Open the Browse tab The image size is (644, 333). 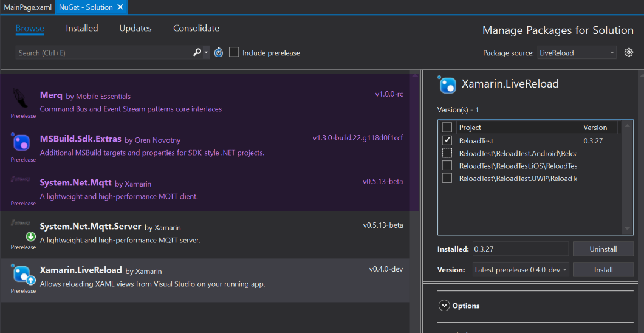coord(30,29)
